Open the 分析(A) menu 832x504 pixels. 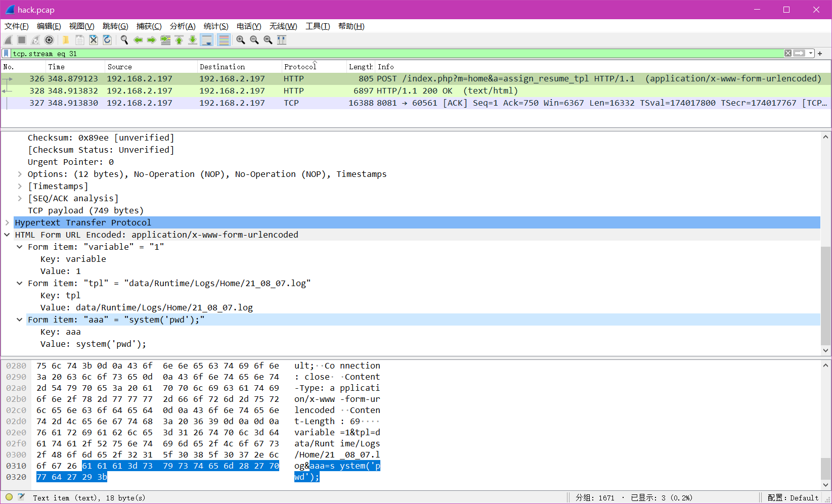point(183,26)
